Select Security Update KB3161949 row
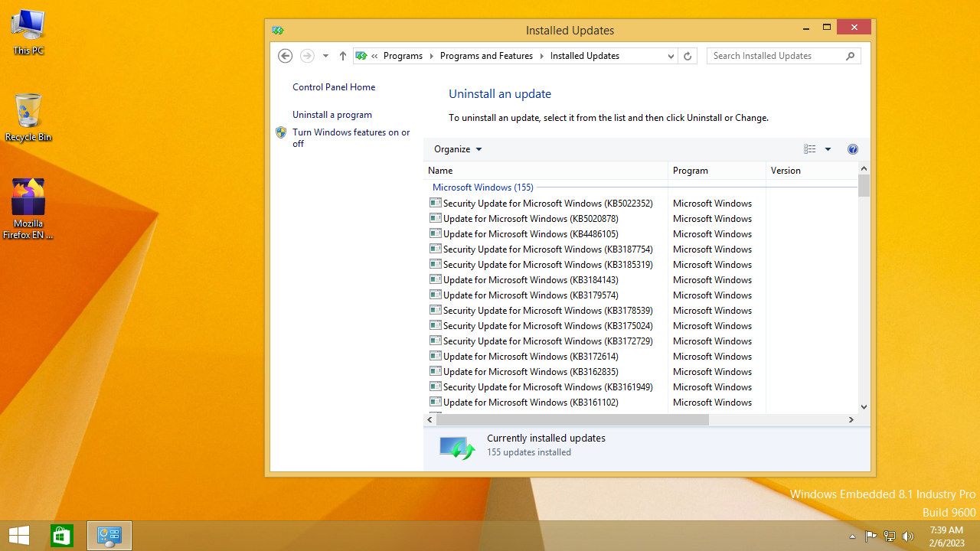This screenshot has height=551, width=980. pyautogui.click(x=642, y=386)
